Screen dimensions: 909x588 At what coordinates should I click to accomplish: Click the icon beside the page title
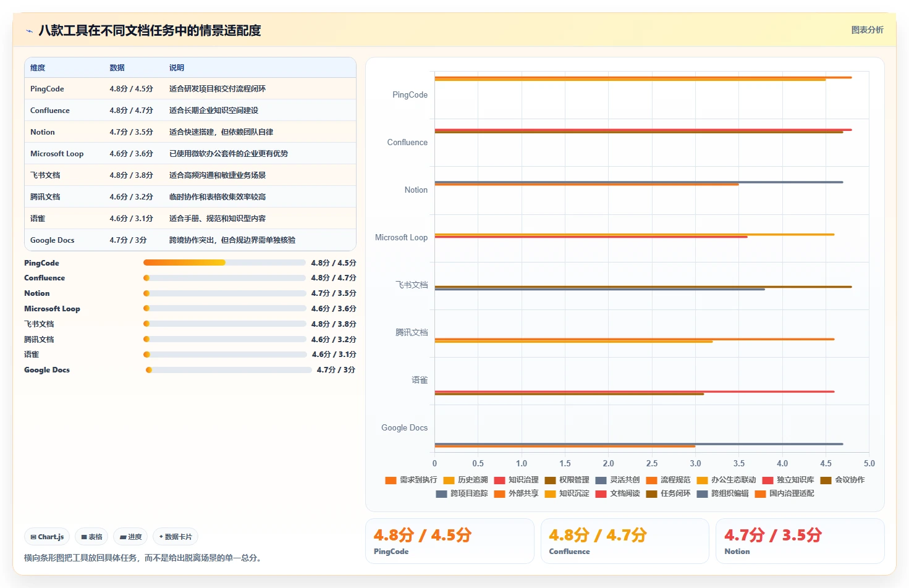(29, 30)
